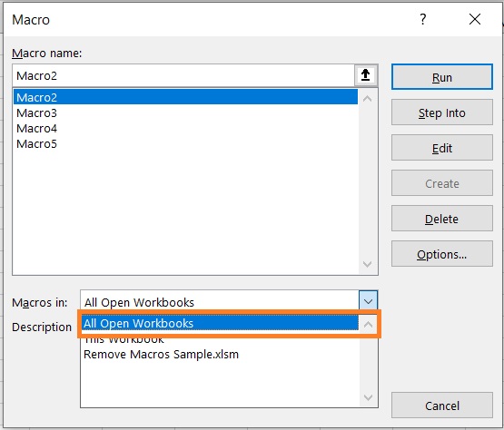Expand the Macros in dropdown arrow

coord(368,301)
